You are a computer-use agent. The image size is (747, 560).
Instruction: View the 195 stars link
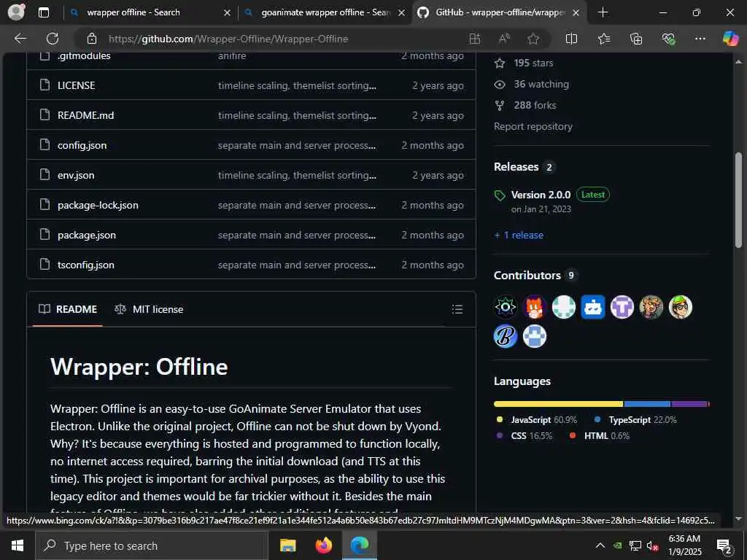tap(524, 63)
